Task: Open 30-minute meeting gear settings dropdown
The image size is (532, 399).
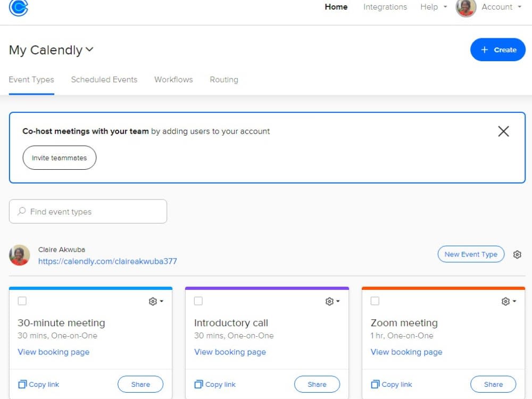Action: click(x=156, y=301)
